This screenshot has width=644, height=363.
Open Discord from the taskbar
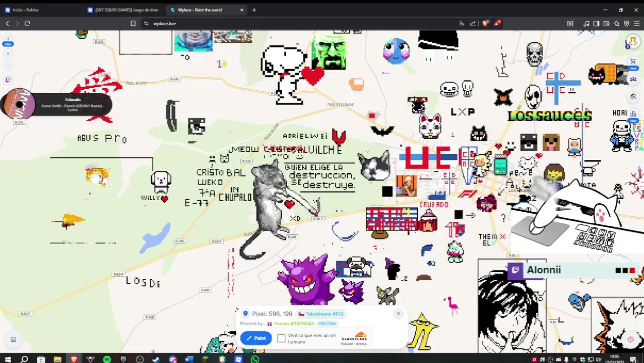(172, 359)
